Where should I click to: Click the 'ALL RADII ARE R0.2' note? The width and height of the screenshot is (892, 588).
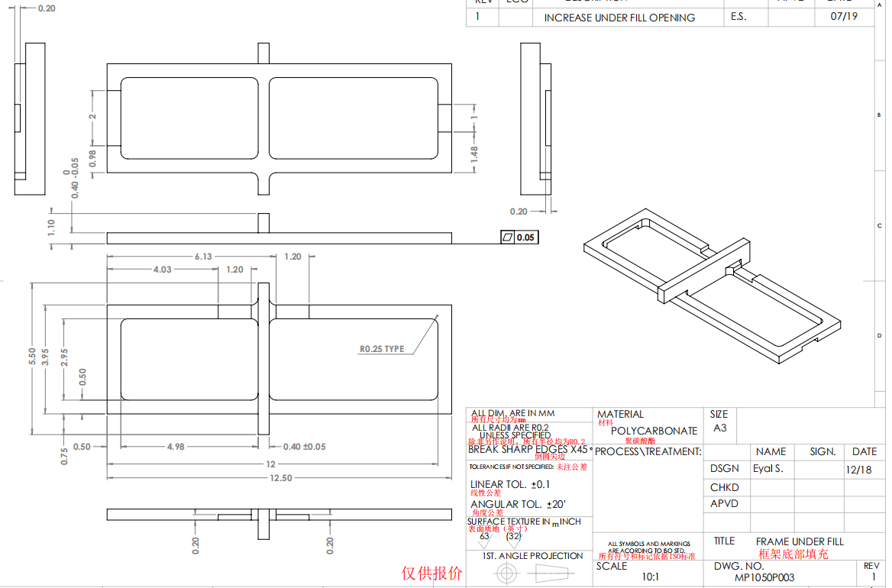pos(511,427)
